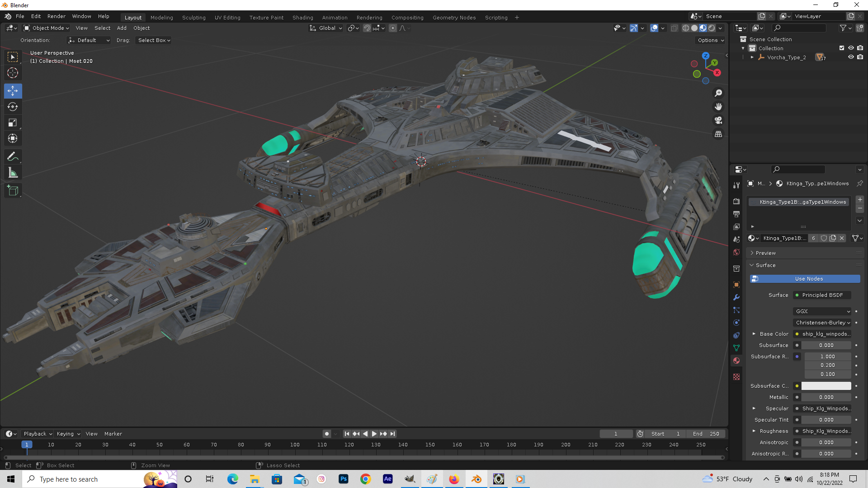Select the Move tool

pos(13,91)
